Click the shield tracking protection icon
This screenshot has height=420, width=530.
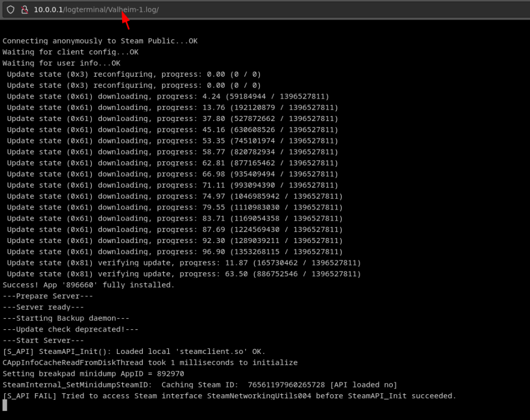pos(11,10)
